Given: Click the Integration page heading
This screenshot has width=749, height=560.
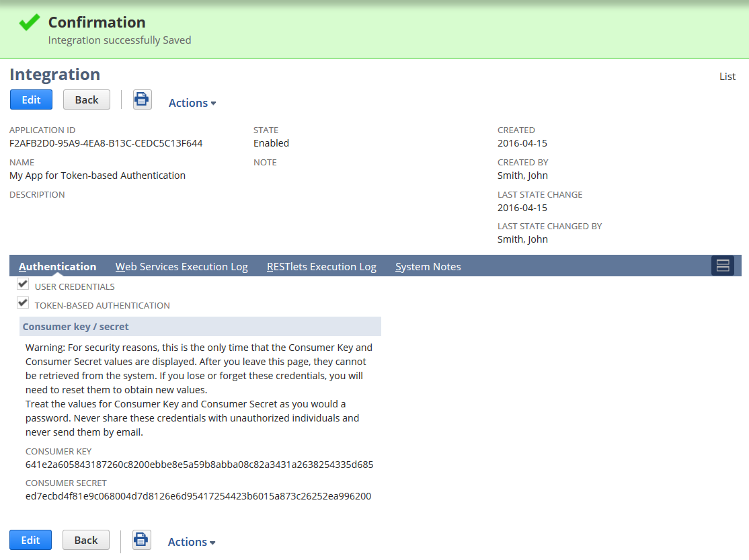Looking at the screenshot, I should [54, 74].
